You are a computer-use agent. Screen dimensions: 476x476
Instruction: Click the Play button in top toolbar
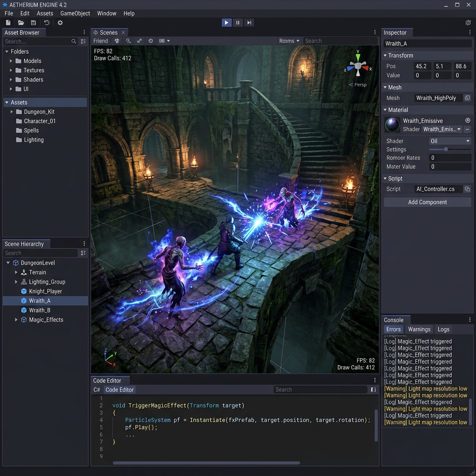(x=226, y=22)
